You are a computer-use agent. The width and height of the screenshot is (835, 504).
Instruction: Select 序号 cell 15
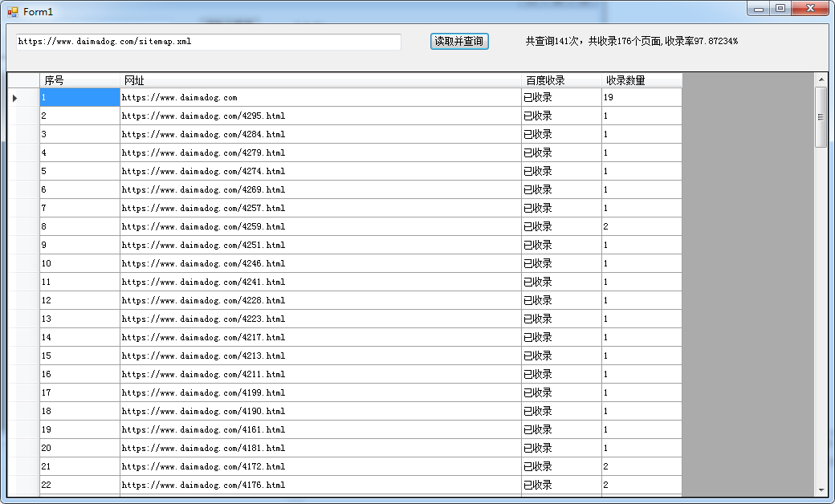point(79,356)
